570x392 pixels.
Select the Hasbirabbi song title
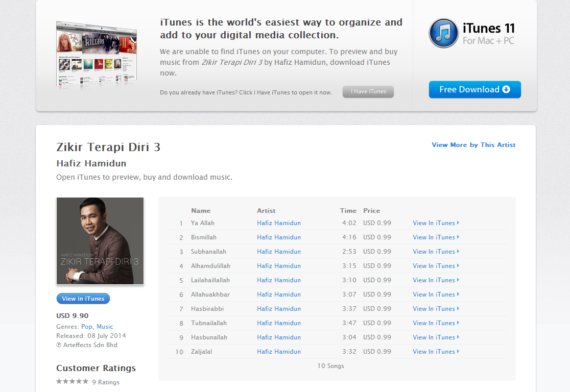pyautogui.click(x=207, y=308)
